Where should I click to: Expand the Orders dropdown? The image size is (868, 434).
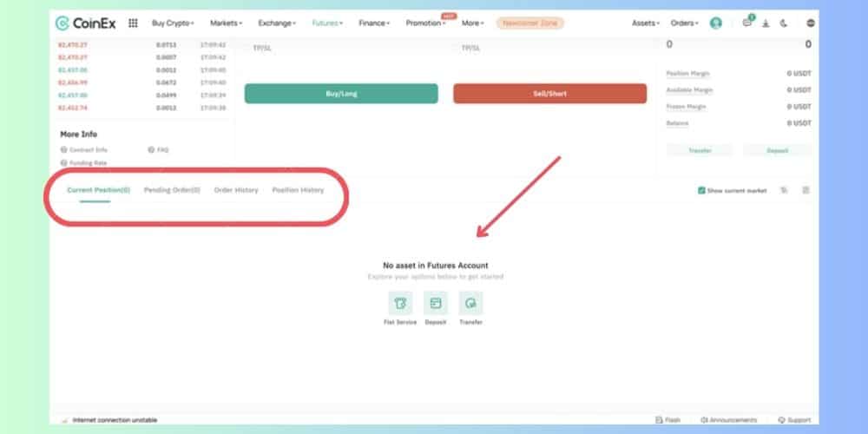click(685, 23)
